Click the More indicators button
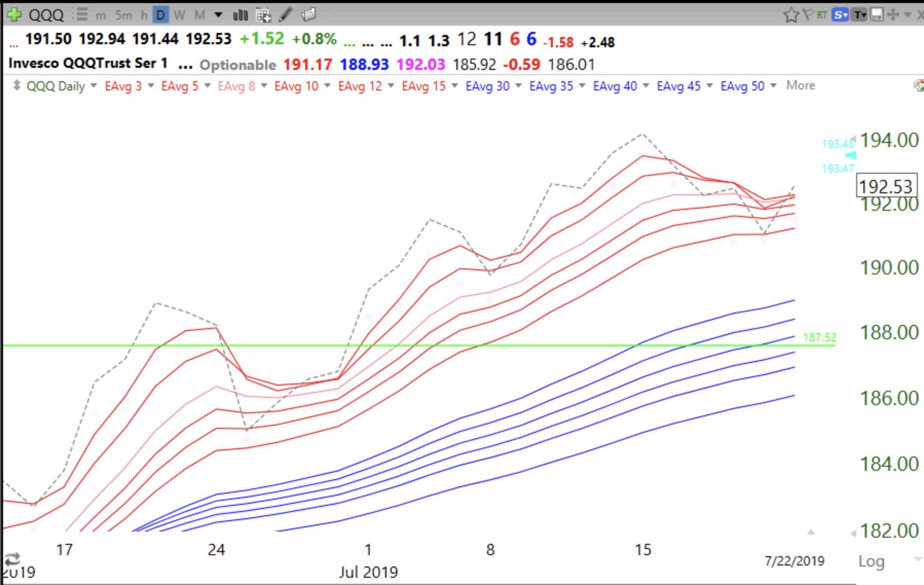This screenshot has height=585, width=924. click(x=800, y=85)
